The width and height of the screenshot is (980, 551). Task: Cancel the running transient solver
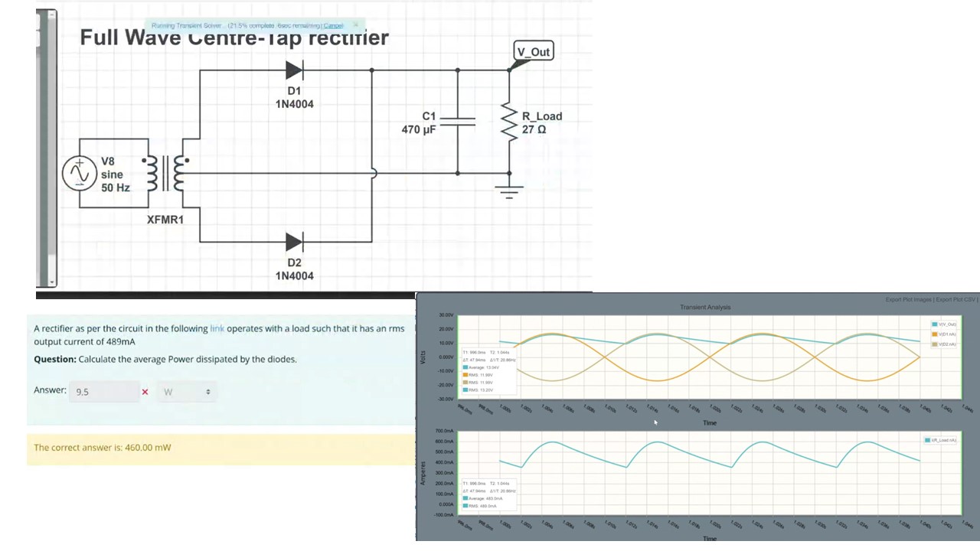334,25
